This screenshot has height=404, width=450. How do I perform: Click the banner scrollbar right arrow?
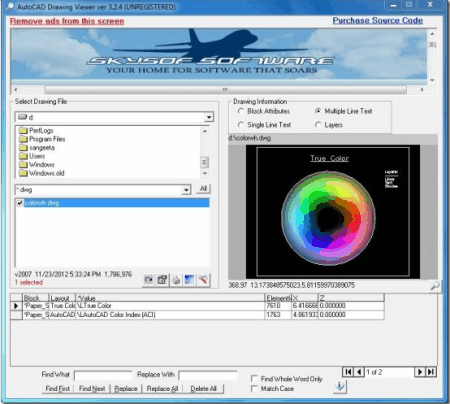pos(422,90)
